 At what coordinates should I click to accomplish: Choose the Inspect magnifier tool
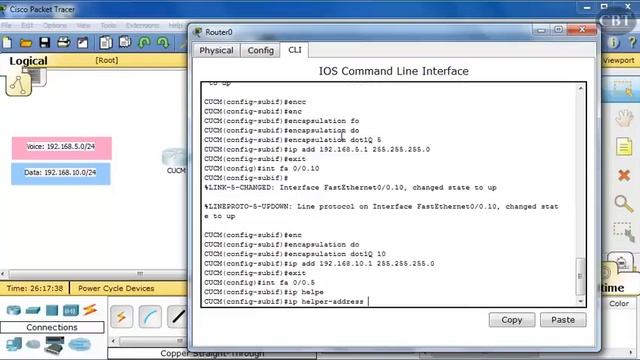[x=624, y=203]
